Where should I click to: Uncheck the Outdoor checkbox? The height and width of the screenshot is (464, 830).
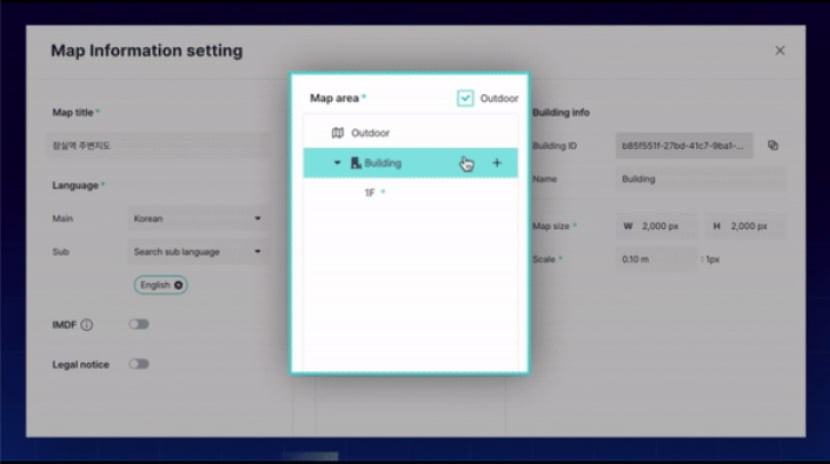point(465,98)
